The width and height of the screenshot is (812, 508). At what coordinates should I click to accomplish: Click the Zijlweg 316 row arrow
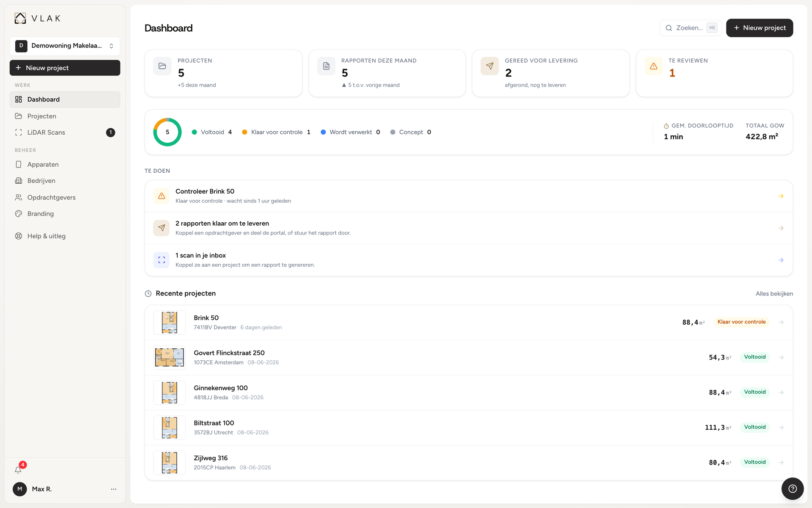tap(782, 462)
